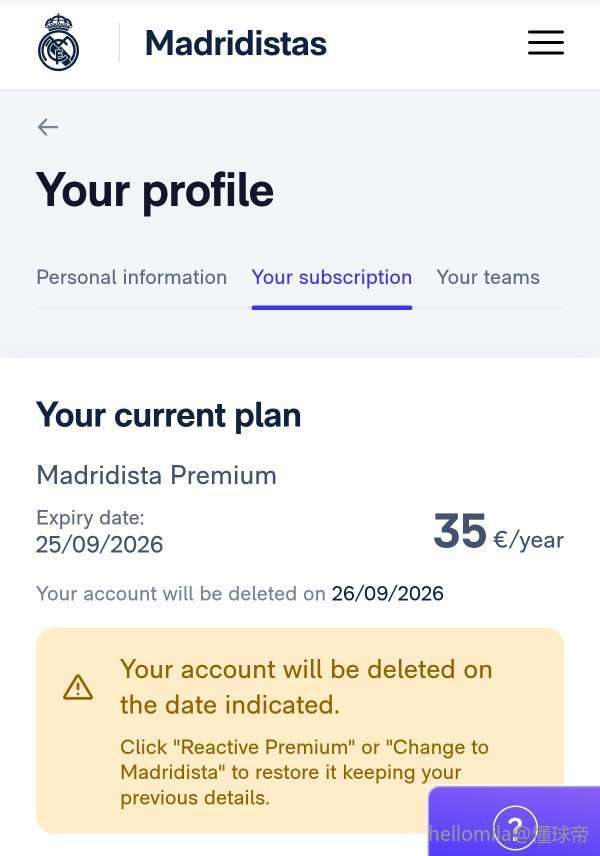Click the Your profile heading
Screen dimensions: 600x856
(x=155, y=190)
